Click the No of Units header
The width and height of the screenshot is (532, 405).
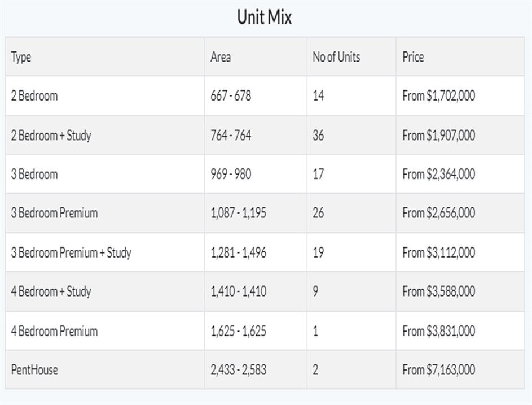tap(336, 57)
